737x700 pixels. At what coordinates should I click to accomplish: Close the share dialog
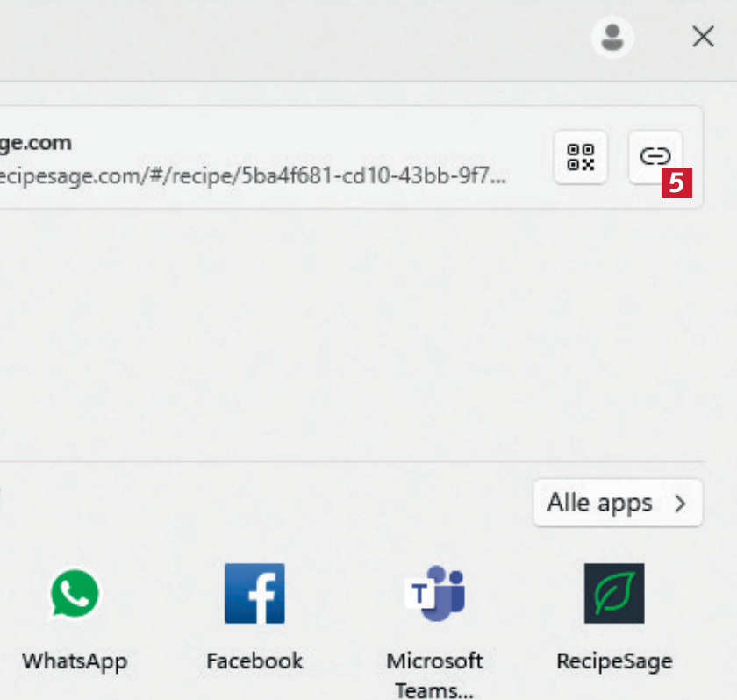pos(703,37)
